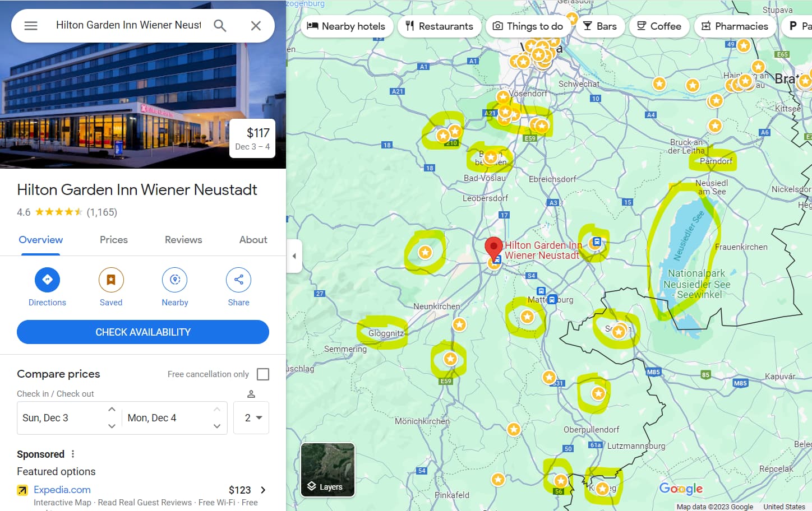This screenshot has height=511, width=812.
Task: Click the Directions icon button
Action: point(47,280)
